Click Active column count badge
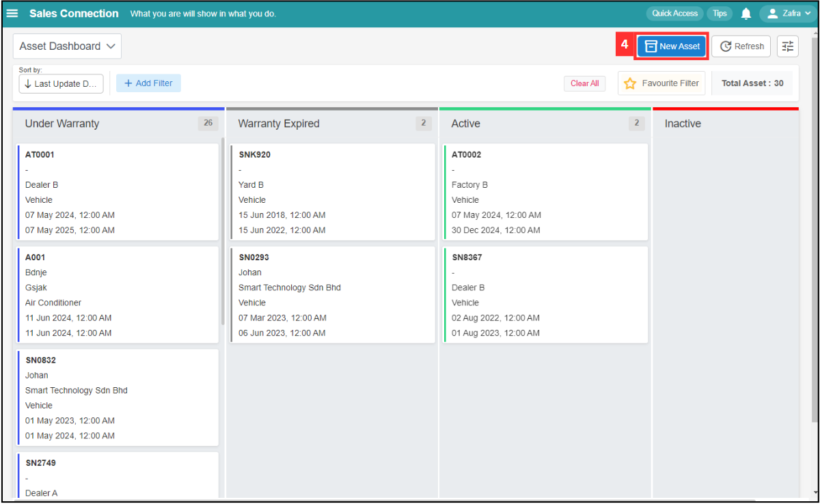820x504 pixels. tap(637, 124)
